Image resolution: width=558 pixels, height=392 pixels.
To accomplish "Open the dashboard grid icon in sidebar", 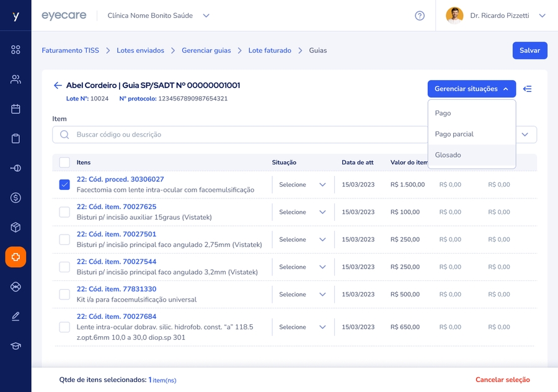I will coord(15,50).
